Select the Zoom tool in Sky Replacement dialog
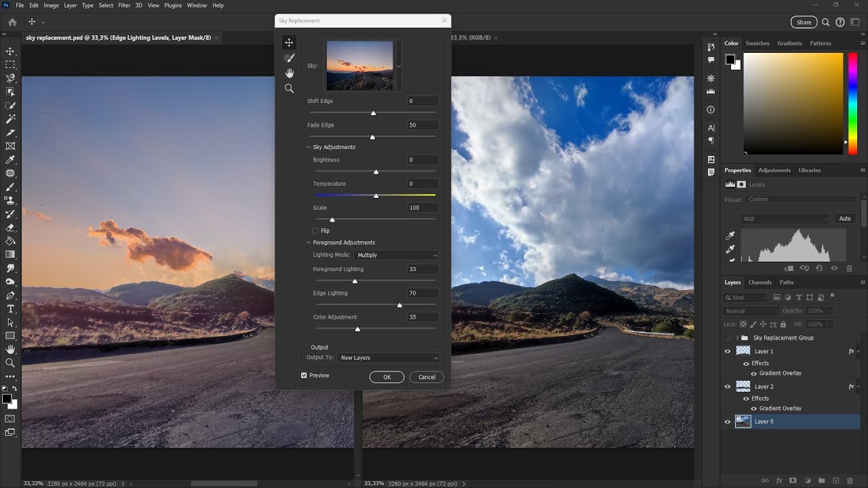The image size is (868, 488). (x=289, y=88)
